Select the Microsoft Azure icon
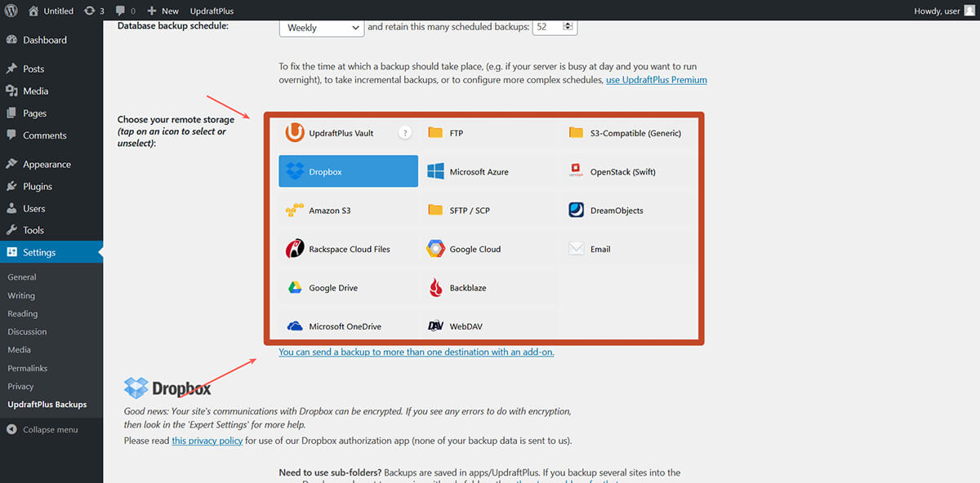The image size is (980, 483). tap(434, 171)
